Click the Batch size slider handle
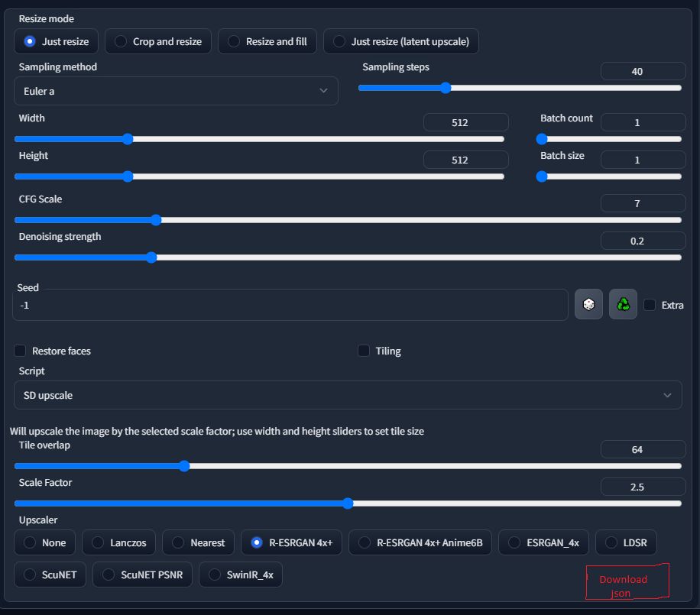This screenshot has width=700, height=615. click(542, 176)
